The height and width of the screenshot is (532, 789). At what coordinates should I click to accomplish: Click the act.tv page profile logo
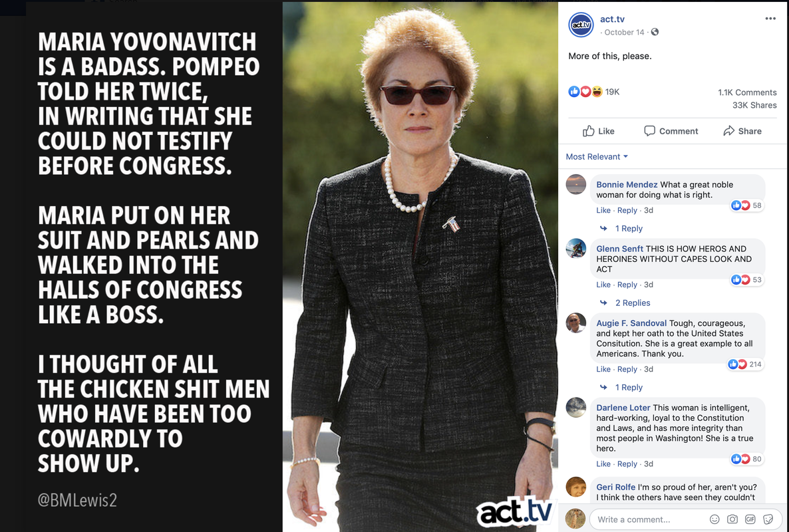tap(581, 25)
